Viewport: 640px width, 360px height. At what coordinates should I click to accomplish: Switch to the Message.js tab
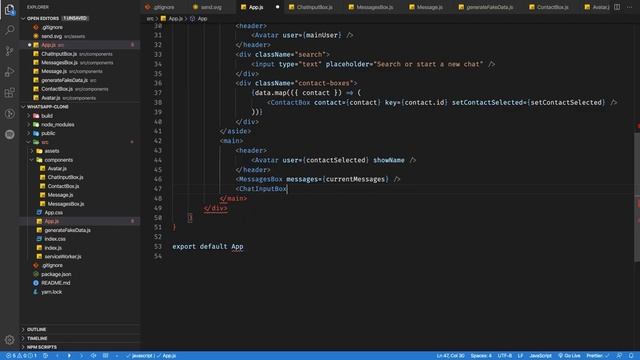pos(429,7)
